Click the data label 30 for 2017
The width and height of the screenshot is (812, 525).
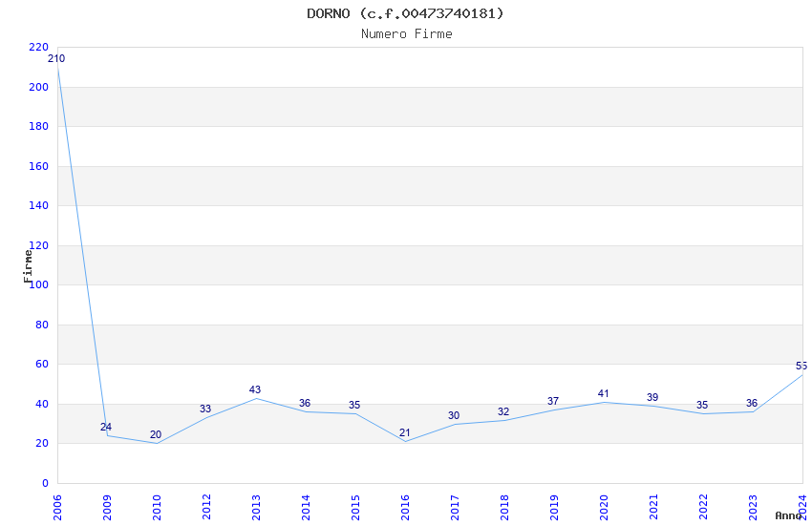(454, 416)
